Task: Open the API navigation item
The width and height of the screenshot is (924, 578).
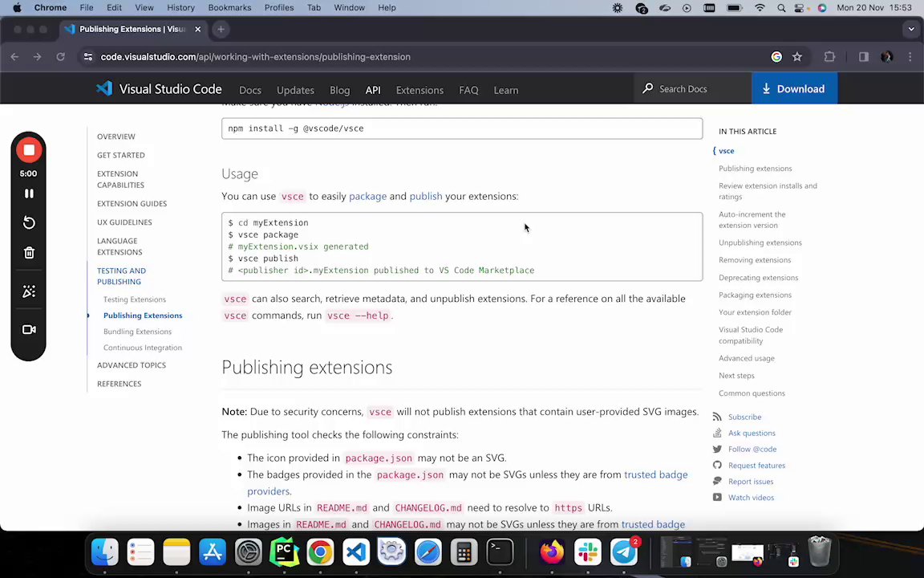Action: click(x=373, y=90)
